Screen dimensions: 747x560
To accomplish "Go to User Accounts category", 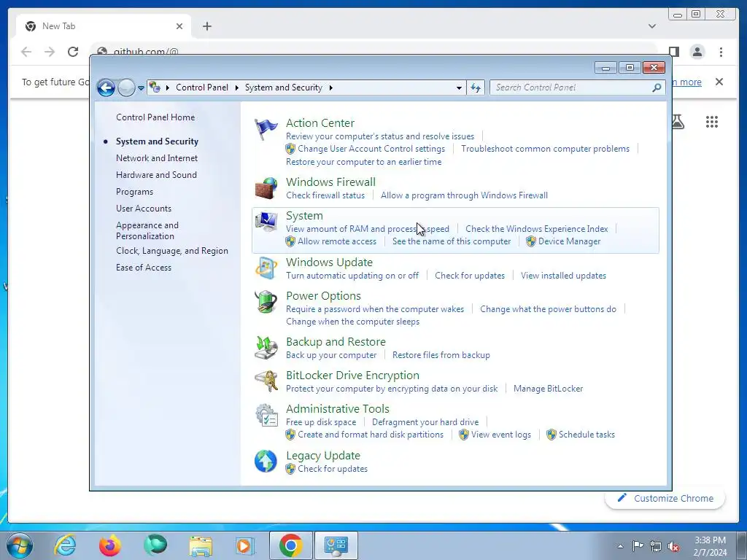I will click(x=144, y=208).
